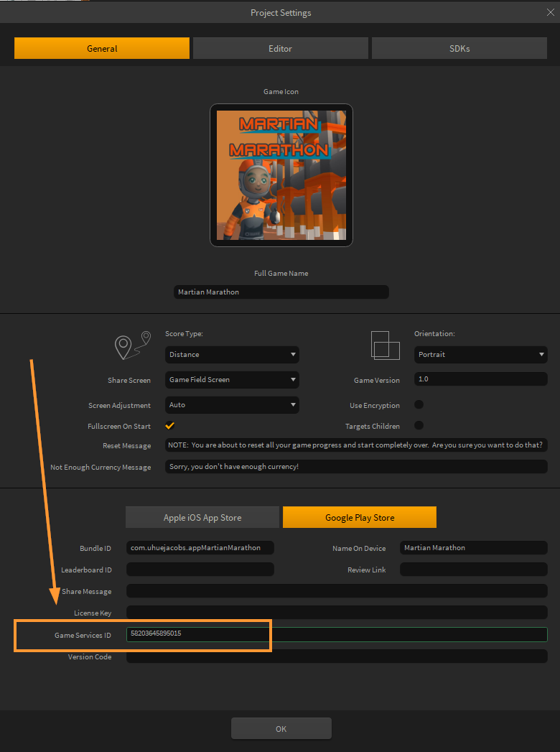Enable the Use Encryption option
The width and height of the screenshot is (560, 752).
pyautogui.click(x=419, y=404)
